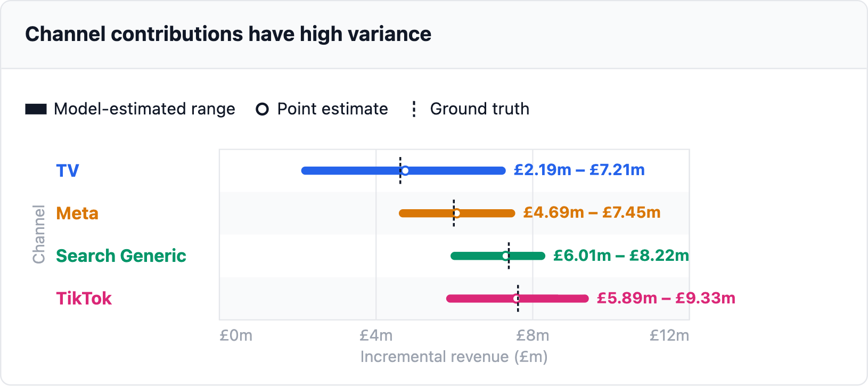Click the pink TikTok range bar
This screenshot has height=387, width=868.
[518, 299]
